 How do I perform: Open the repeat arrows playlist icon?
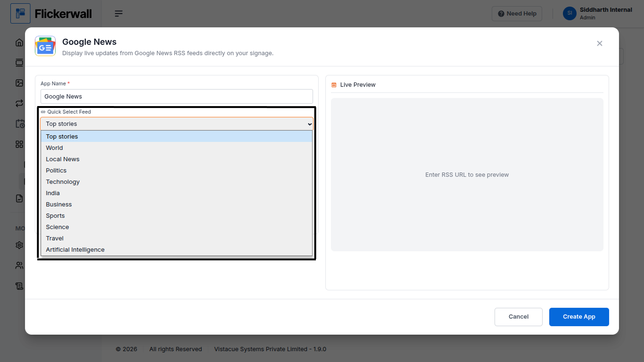(19, 103)
